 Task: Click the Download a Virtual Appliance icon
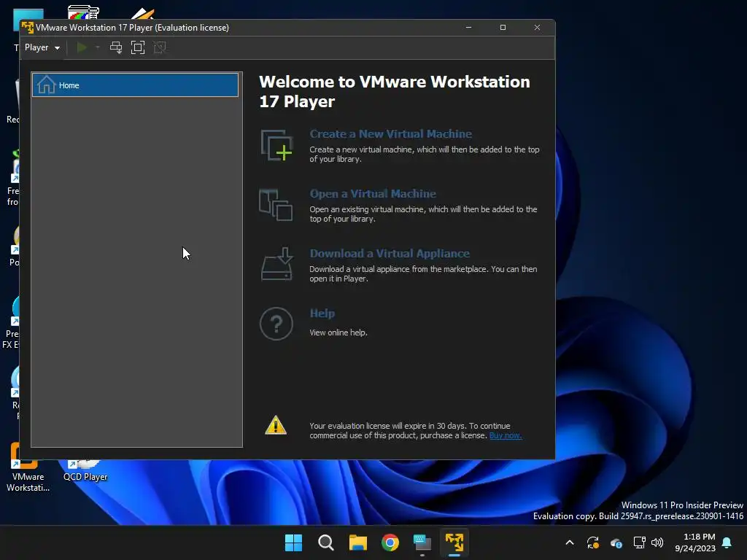point(276,264)
